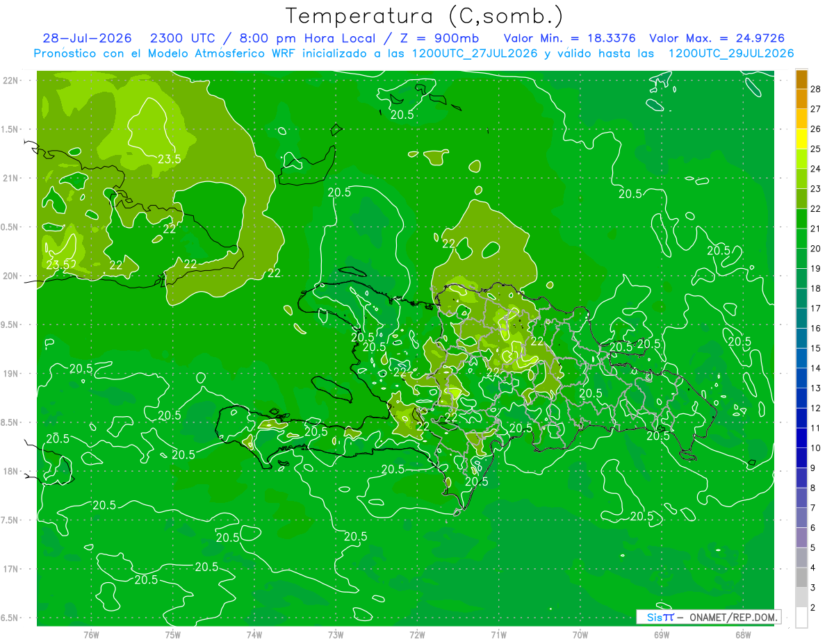Viewport: 834px width, 644px height.
Task: Click the '75W' longitude axis label
Action: pyautogui.click(x=173, y=635)
